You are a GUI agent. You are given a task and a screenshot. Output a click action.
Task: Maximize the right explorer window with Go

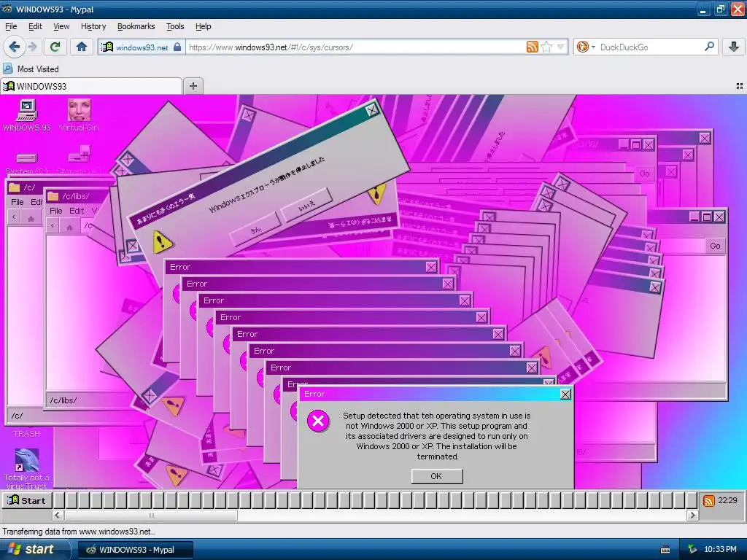coord(707,217)
